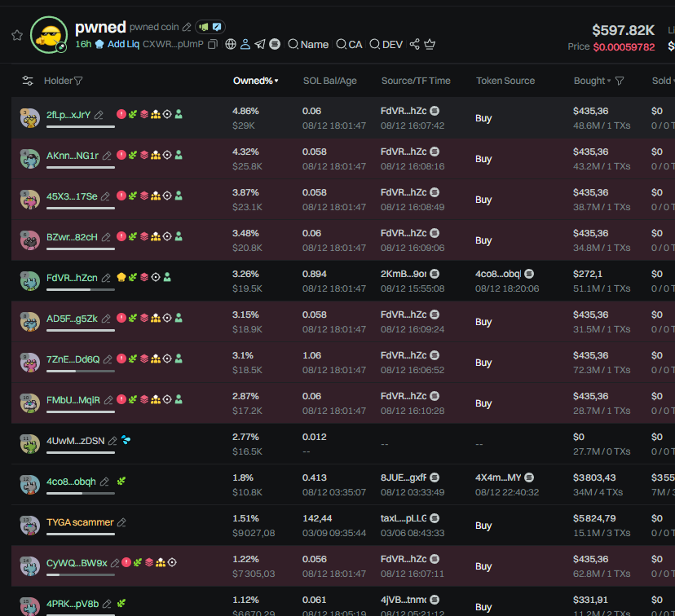The image size is (675, 616).
Task: Open the Solscan explorer icon in header
Action: pyautogui.click(x=275, y=44)
